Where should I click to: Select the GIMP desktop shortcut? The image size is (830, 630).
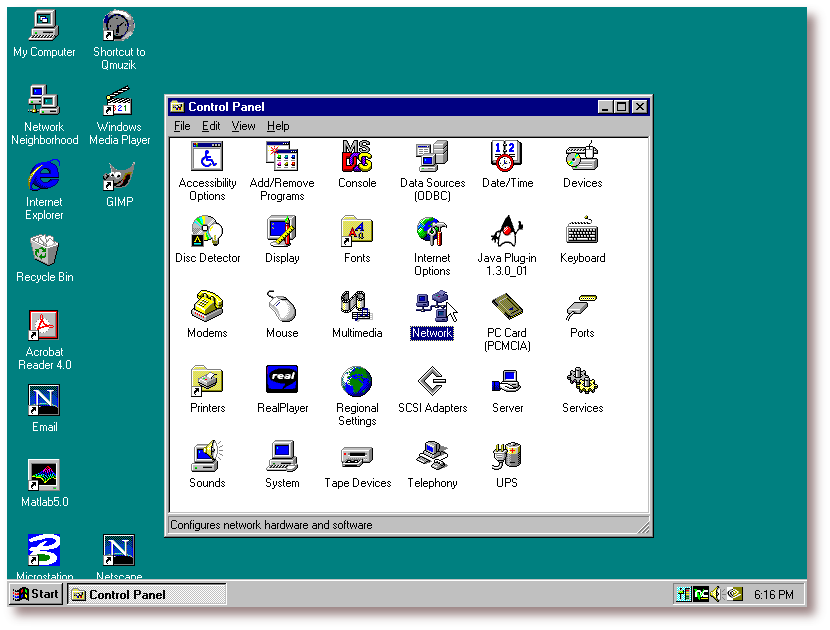[119, 178]
